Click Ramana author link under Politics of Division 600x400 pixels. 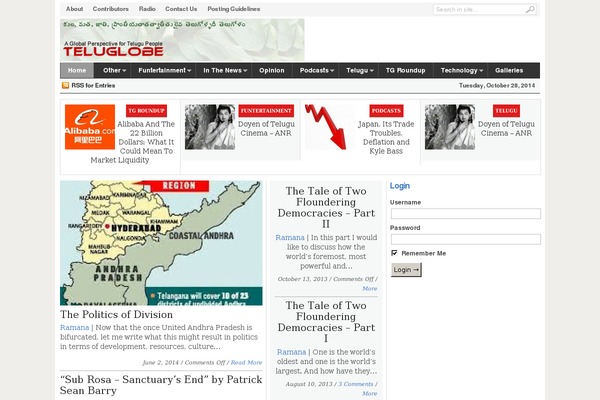[75, 328]
